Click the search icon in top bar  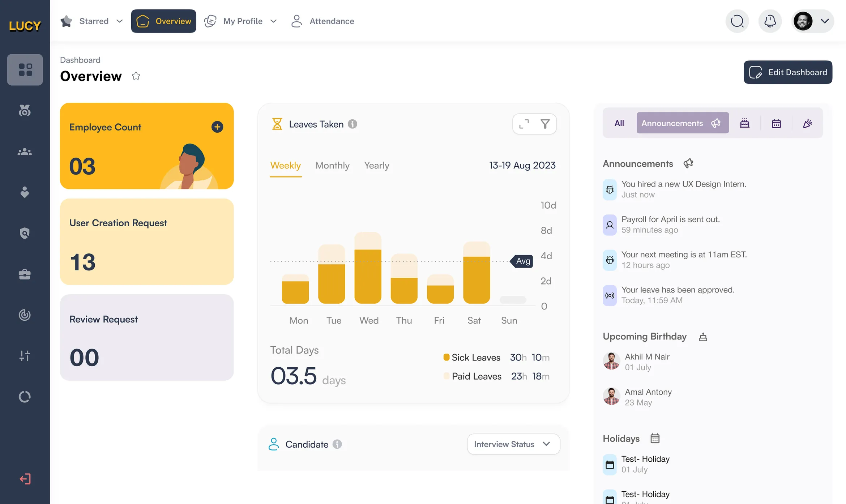tap(737, 21)
